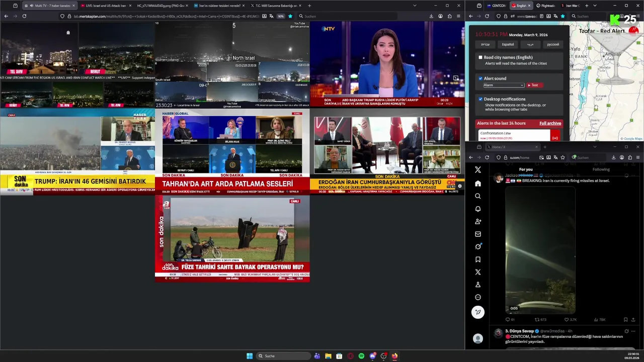Switch Red Alert language to русский
This screenshot has height=362, width=644.
pyautogui.click(x=553, y=44)
